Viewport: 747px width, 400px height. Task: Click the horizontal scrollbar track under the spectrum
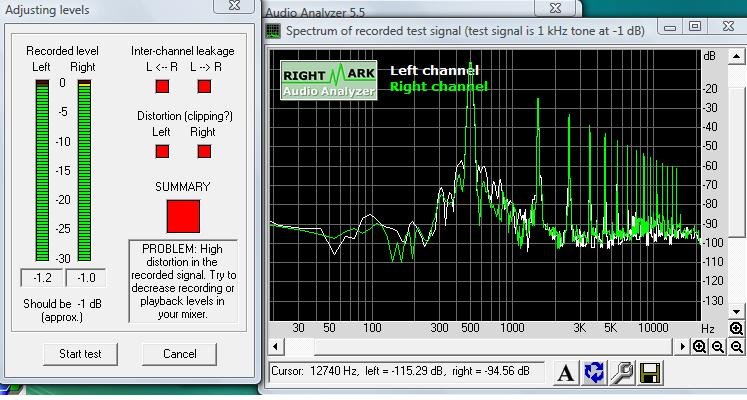click(x=479, y=347)
